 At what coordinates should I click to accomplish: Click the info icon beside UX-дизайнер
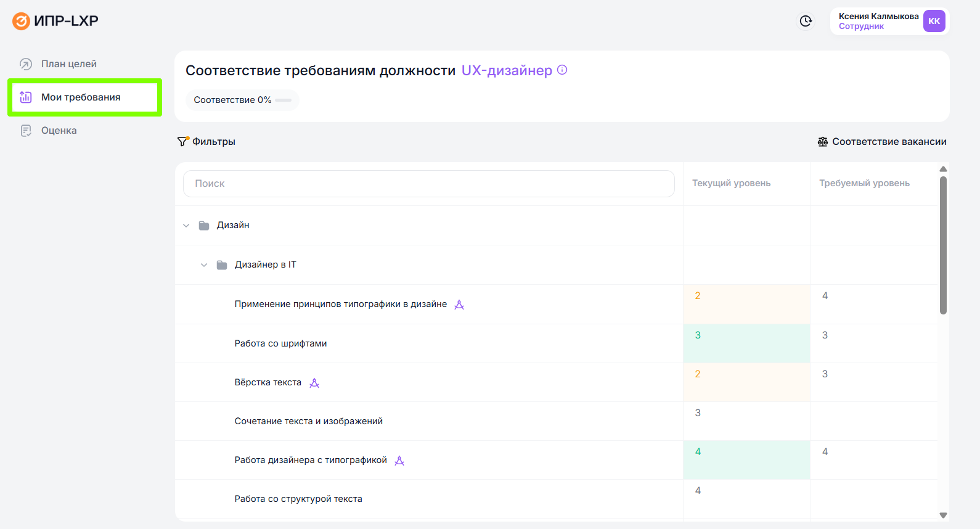tap(562, 70)
